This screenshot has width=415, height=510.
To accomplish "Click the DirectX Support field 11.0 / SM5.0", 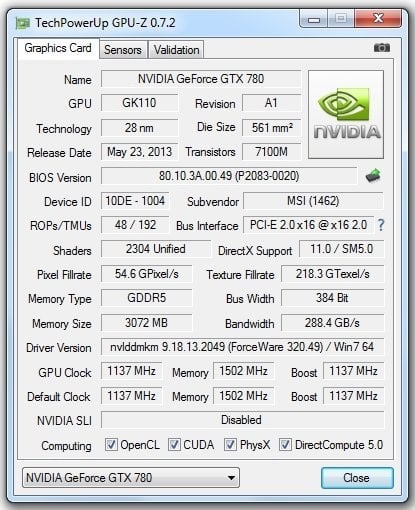I will click(x=342, y=249).
